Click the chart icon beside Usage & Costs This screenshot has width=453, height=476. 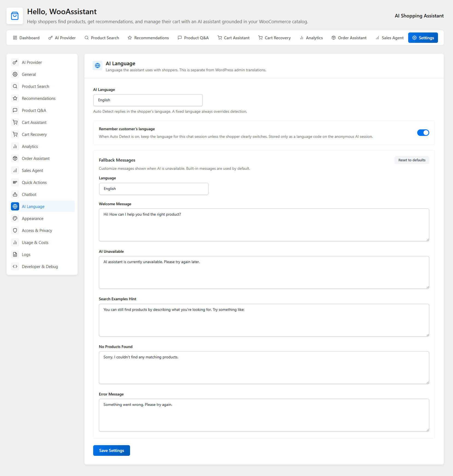(15, 242)
